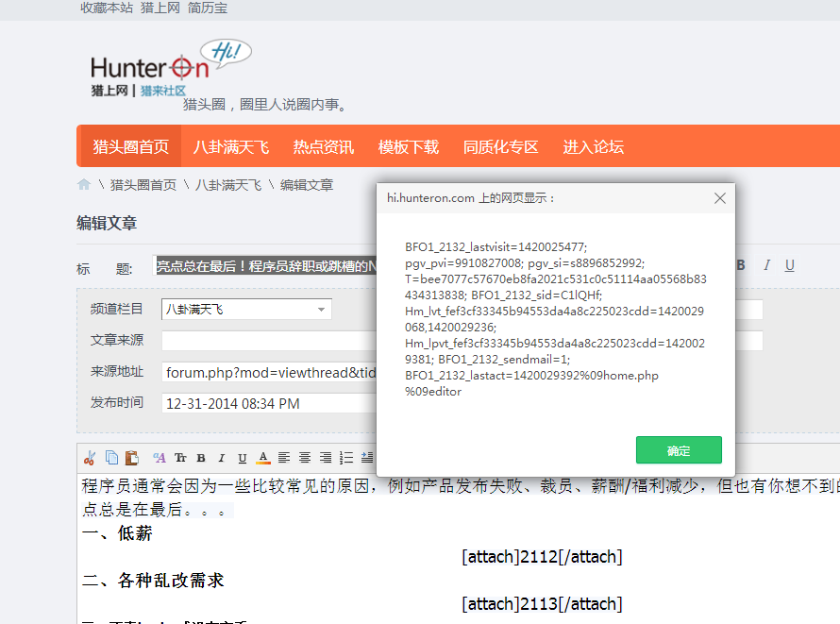Click the paste clipboard icon

(x=132, y=458)
